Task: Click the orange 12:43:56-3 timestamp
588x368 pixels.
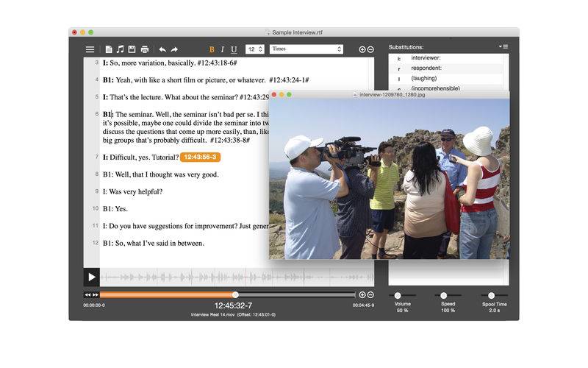Action: pyautogui.click(x=200, y=157)
